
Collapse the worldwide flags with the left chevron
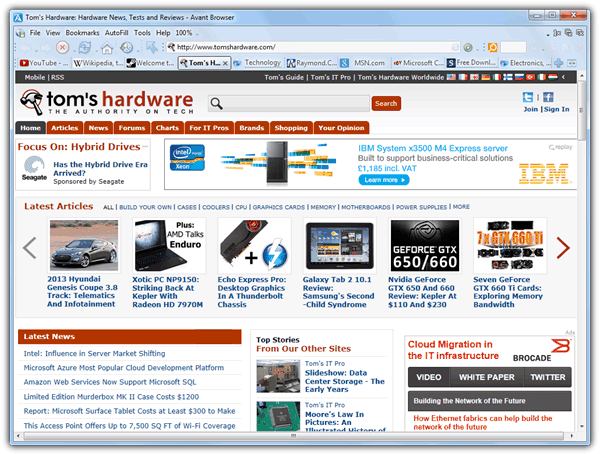[x=563, y=77]
